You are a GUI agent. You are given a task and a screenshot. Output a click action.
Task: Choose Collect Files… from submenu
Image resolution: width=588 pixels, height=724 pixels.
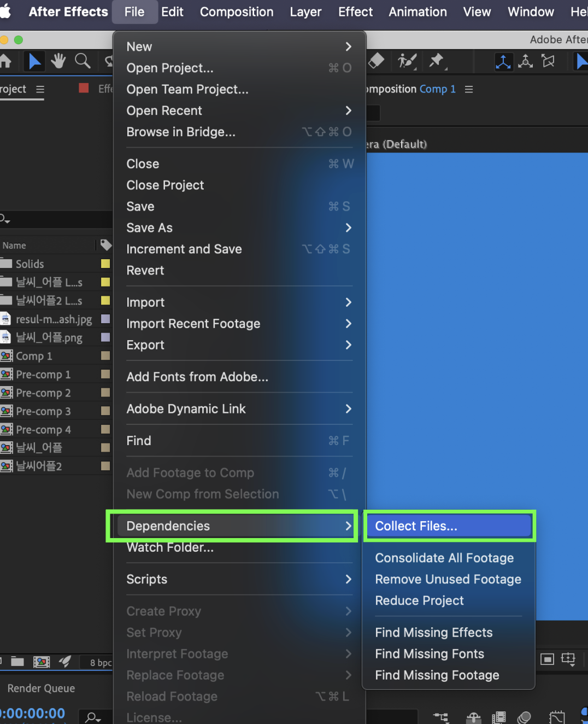point(448,526)
